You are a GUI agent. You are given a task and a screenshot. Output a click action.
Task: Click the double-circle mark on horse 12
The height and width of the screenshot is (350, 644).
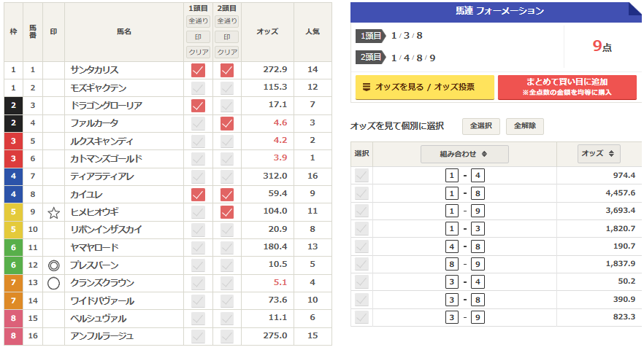(53, 265)
